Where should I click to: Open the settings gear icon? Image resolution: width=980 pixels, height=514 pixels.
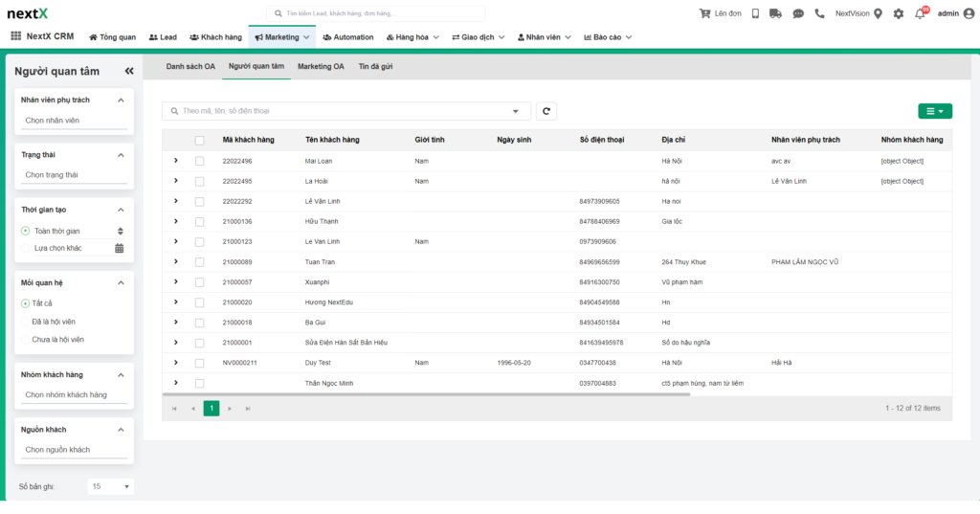click(898, 13)
